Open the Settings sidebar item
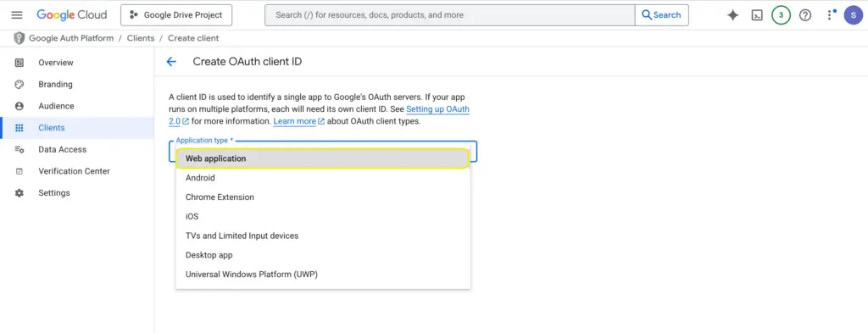The image size is (868, 333). click(x=77, y=193)
